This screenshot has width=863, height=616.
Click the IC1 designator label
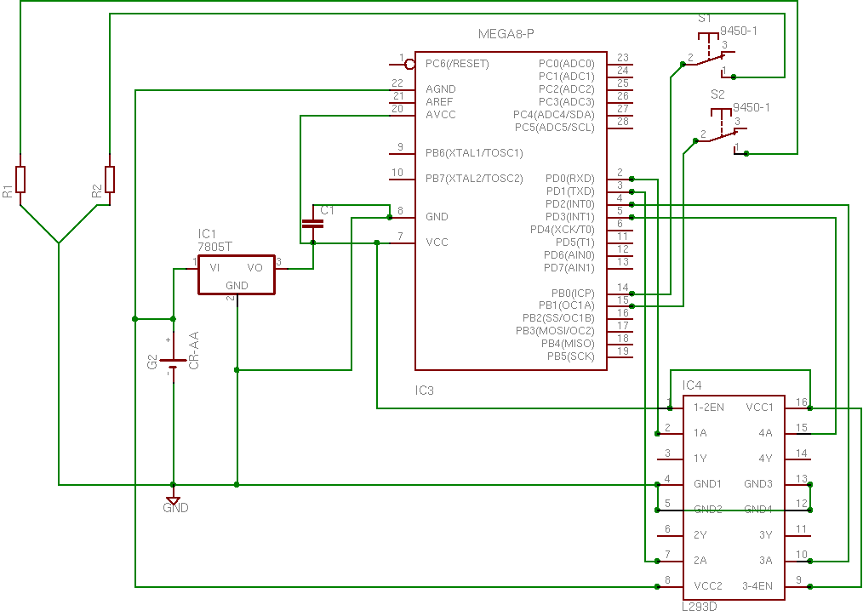[x=208, y=234]
